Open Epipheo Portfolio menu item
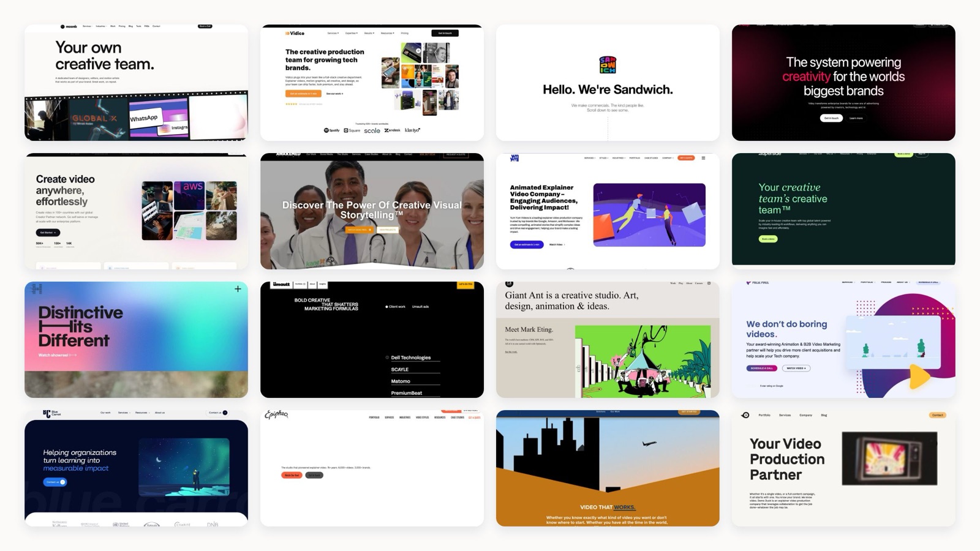The width and height of the screenshot is (980, 551). [x=374, y=418]
